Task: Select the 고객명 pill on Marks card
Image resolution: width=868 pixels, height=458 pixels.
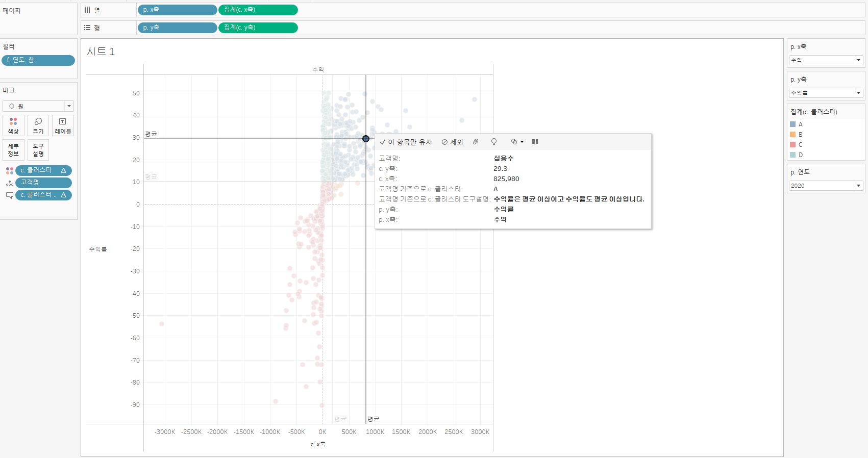Action: point(43,183)
